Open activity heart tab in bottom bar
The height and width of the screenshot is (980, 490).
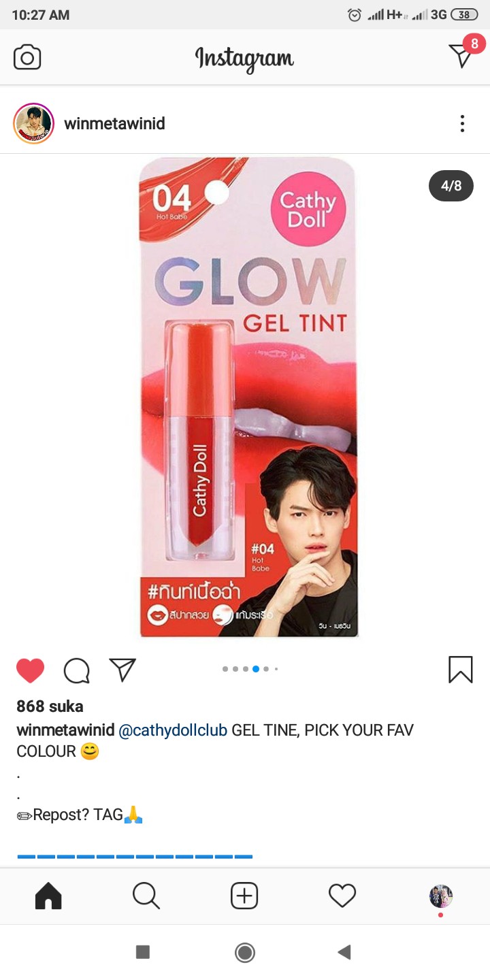click(342, 896)
